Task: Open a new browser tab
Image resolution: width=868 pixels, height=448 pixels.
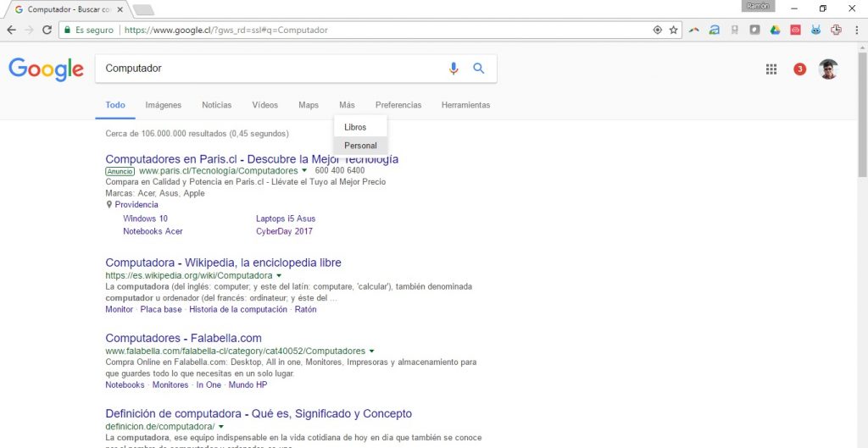Action: (143, 10)
